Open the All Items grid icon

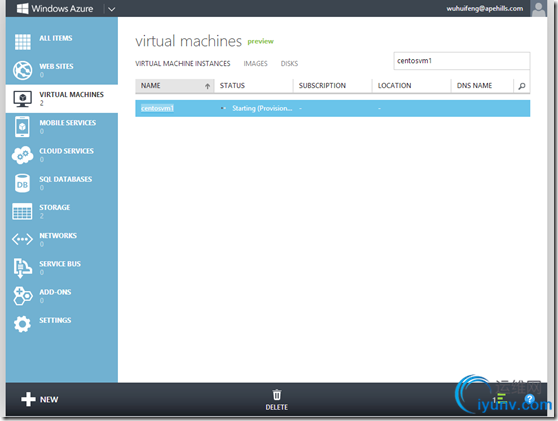click(22, 42)
